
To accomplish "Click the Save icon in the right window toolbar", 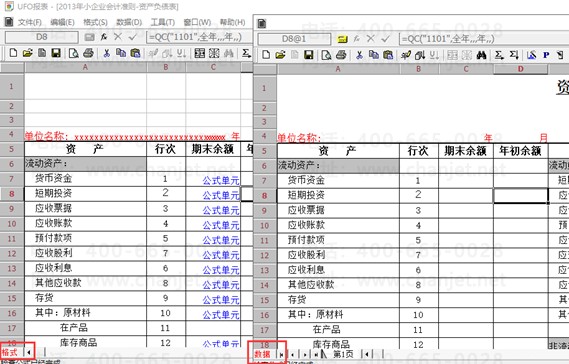I will [x=308, y=55].
